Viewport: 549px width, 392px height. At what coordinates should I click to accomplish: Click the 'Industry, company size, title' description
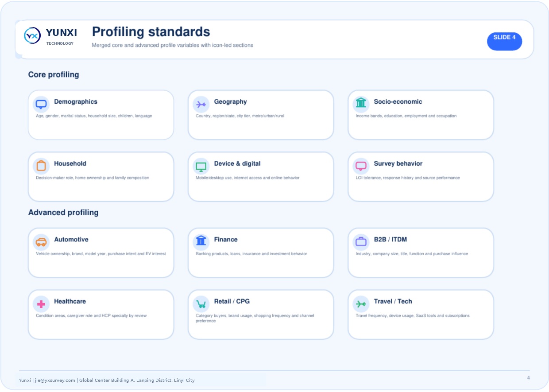point(412,254)
